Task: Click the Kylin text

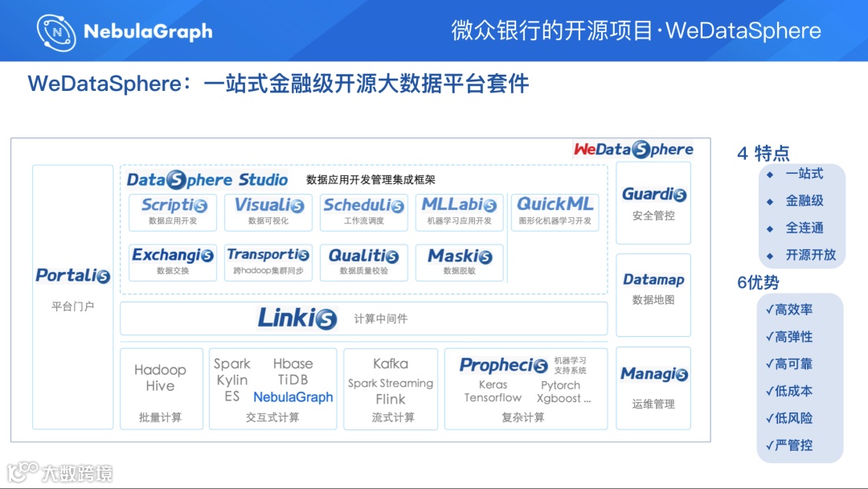Action: pyautogui.click(x=232, y=380)
